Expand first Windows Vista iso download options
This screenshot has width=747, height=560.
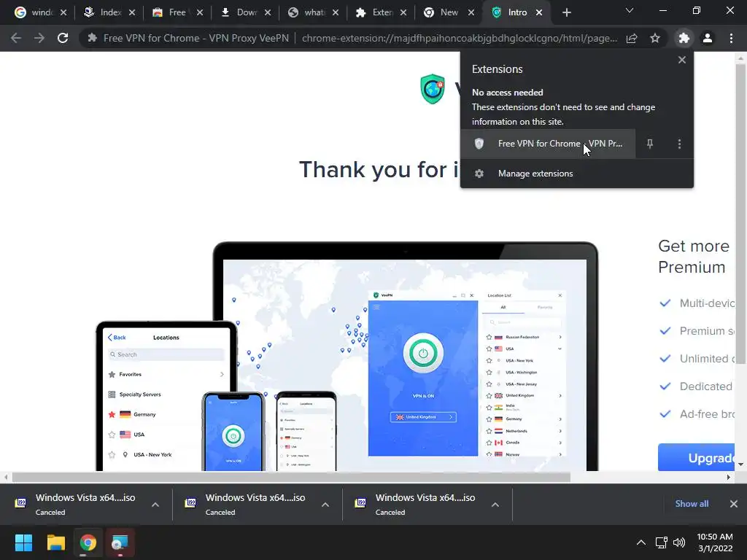[x=155, y=505]
